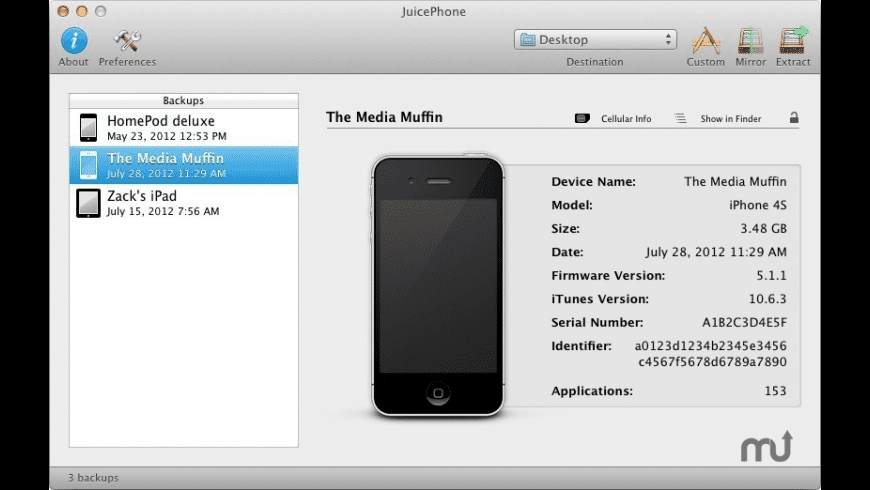Click the large iPhone 4S image

coord(438,285)
